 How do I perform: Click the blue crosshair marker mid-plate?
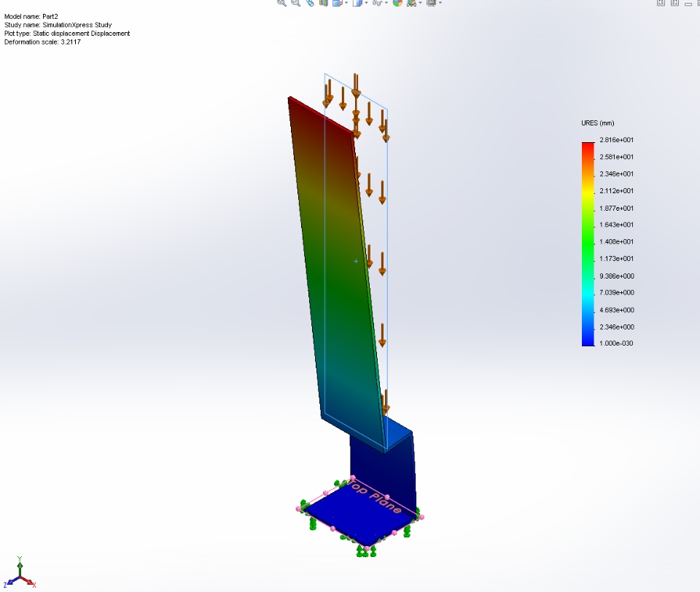click(x=356, y=261)
